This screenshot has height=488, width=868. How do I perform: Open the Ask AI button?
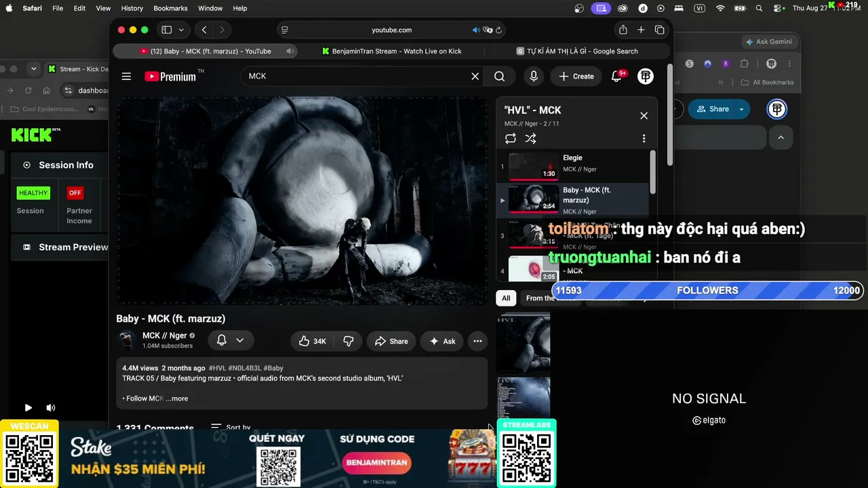(442, 341)
